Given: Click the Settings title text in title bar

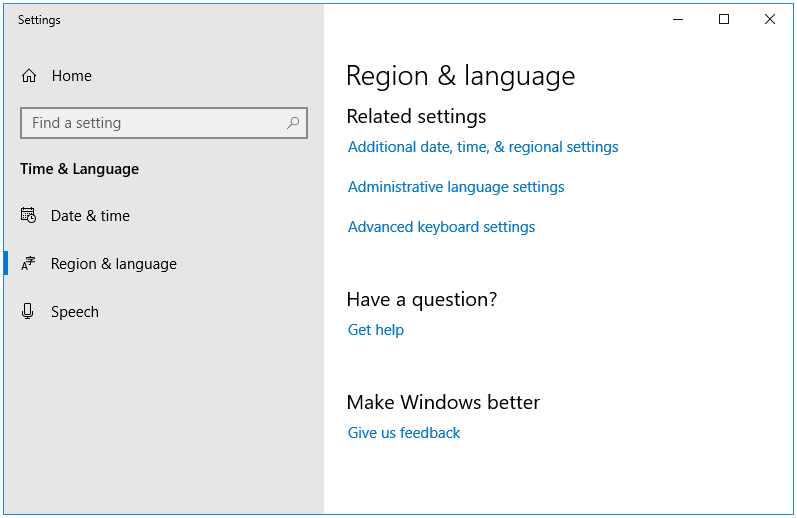Looking at the screenshot, I should coord(39,20).
